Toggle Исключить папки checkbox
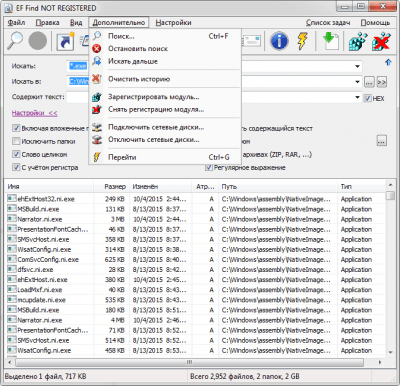400x386 pixels. (x=16, y=141)
